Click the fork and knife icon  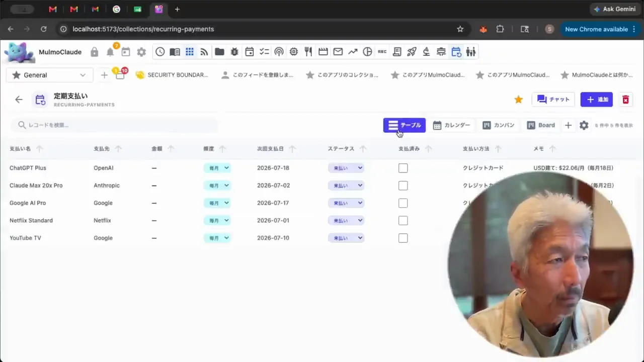(308, 52)
